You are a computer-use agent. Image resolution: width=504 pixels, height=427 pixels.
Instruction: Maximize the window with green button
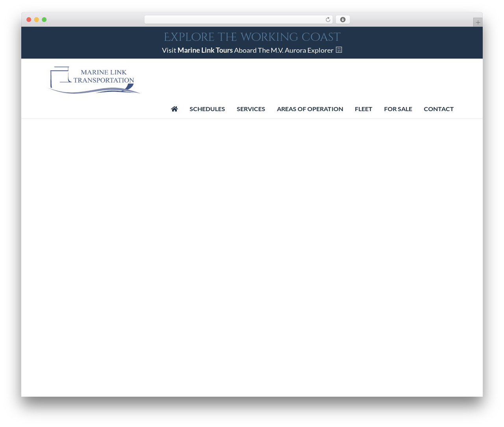pos(44,20)
